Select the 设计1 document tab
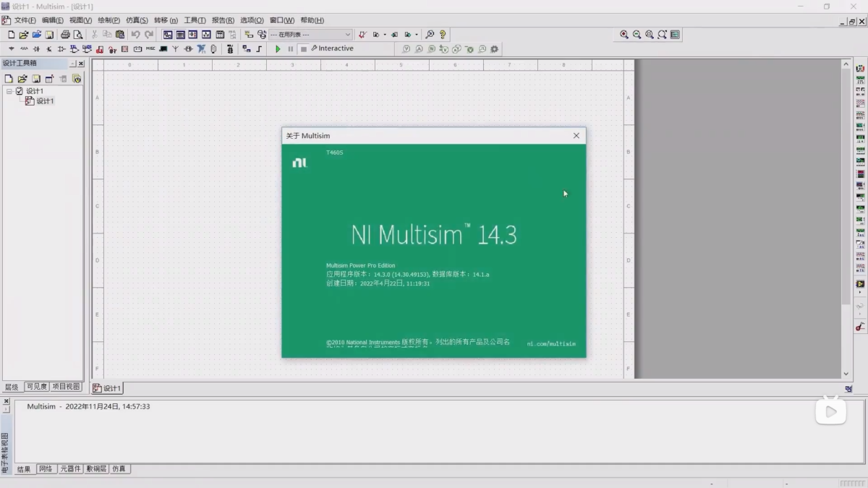 pos(107,388)
